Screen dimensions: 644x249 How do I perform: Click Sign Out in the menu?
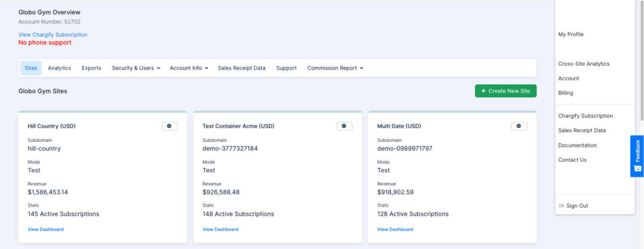point(577,206)
